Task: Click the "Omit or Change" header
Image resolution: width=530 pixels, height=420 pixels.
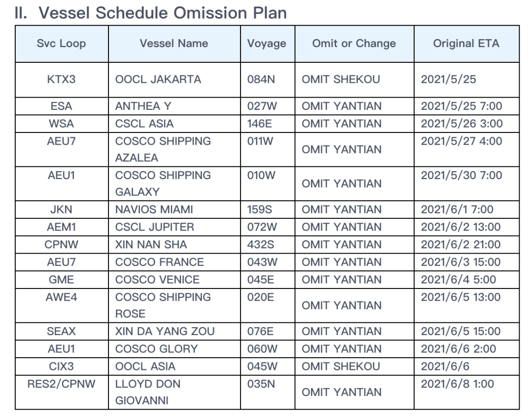Action: point(354,44)
